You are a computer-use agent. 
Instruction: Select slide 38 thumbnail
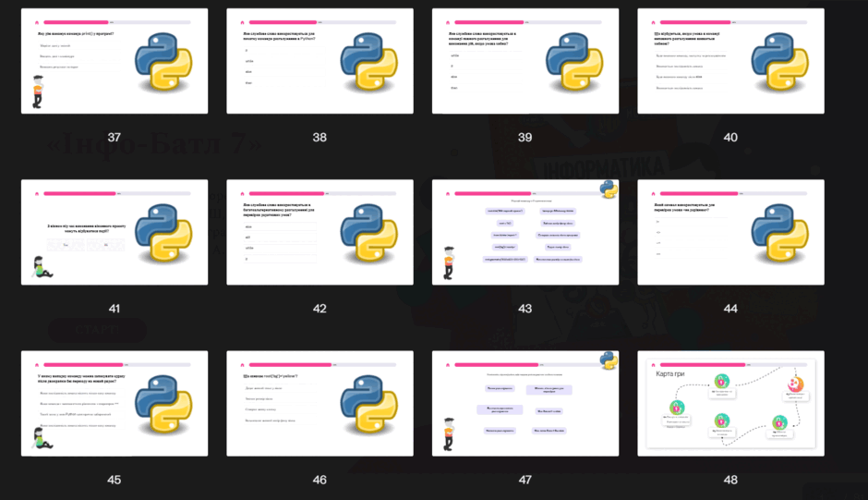tap(320, 61)
